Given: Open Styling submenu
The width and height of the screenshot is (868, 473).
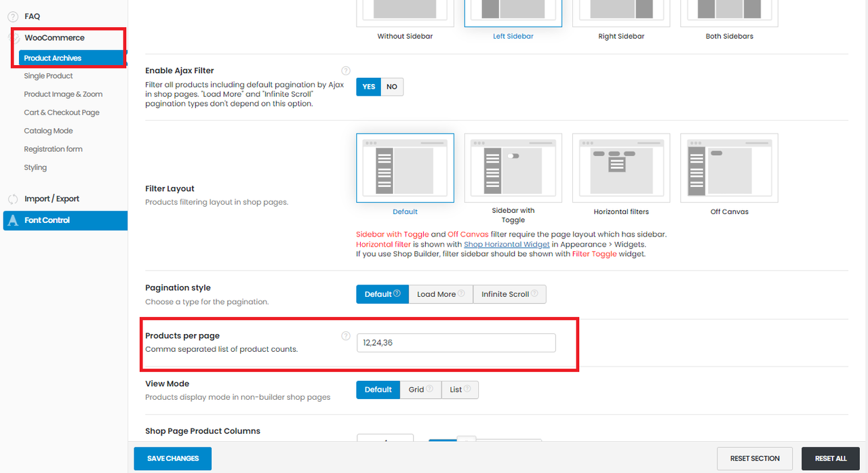Looking at the screenshot, I should [x=35, y=167].
